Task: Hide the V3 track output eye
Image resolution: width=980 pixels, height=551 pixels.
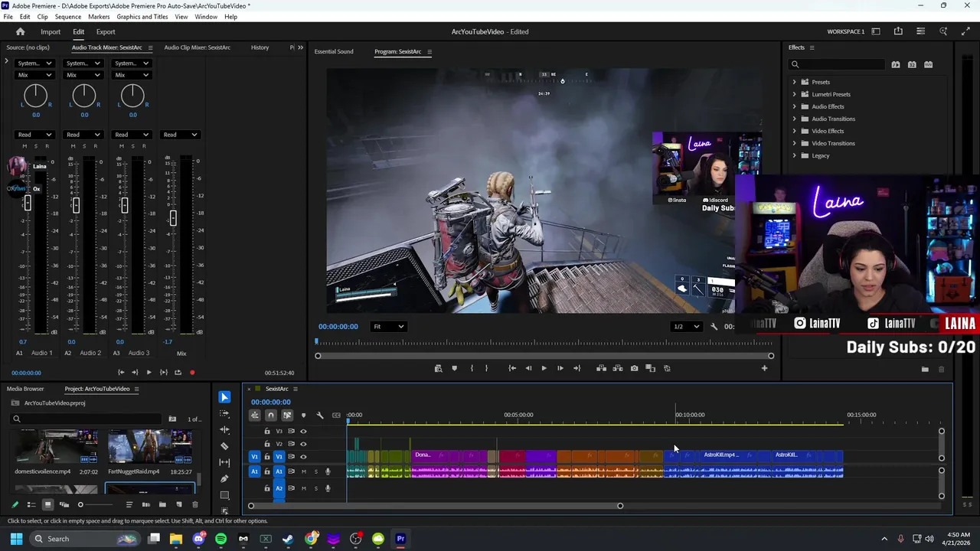Action: [303, 432]
